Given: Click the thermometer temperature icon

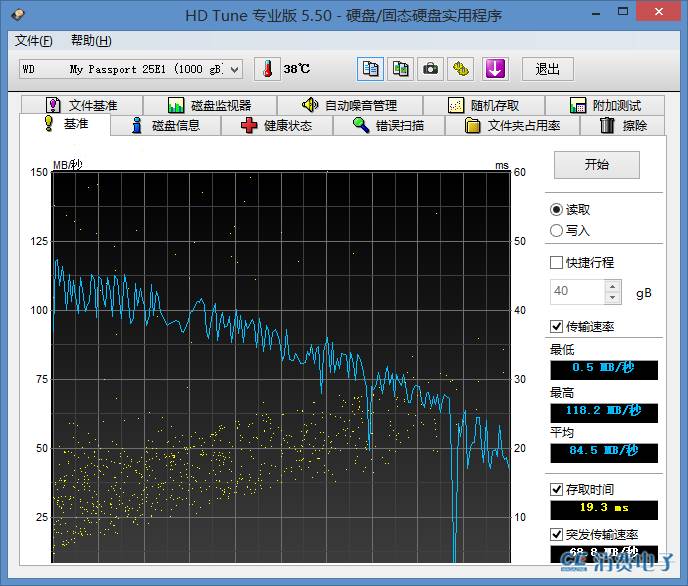Looking at the screenshot, I should coord(268,69).
